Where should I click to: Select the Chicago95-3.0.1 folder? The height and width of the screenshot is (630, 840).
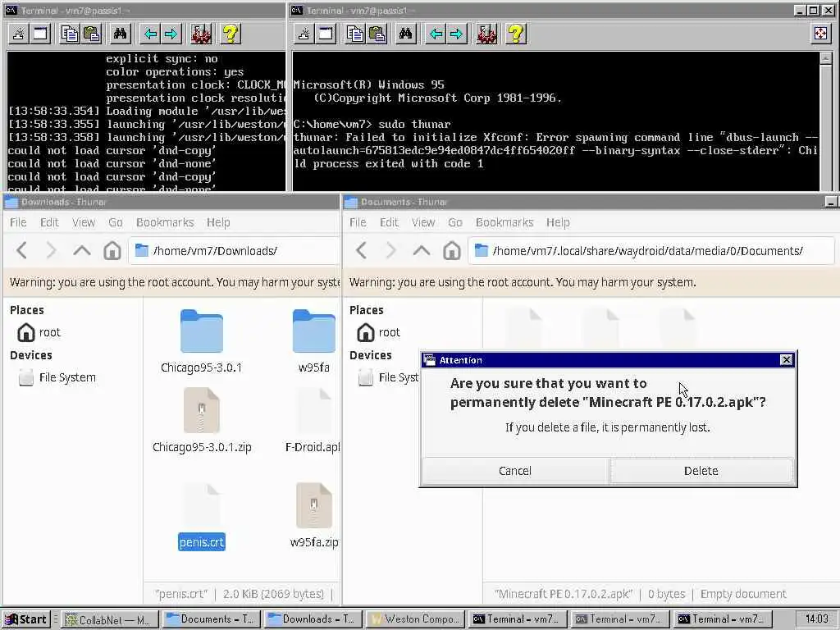click(x=202, y=341)
